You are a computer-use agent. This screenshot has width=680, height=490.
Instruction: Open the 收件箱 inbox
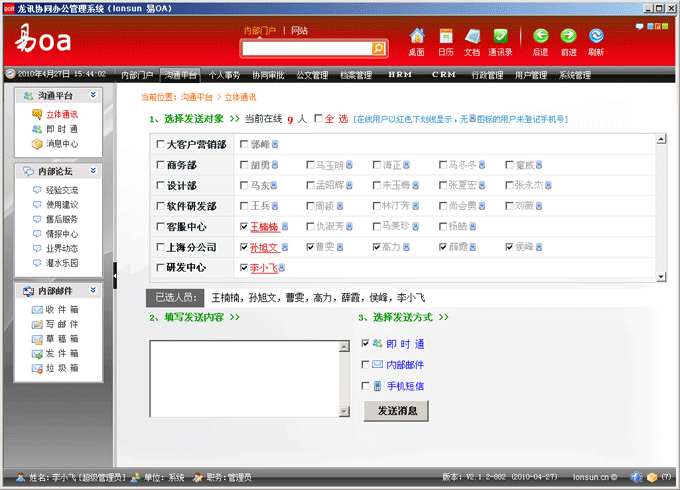click(62, 310)
